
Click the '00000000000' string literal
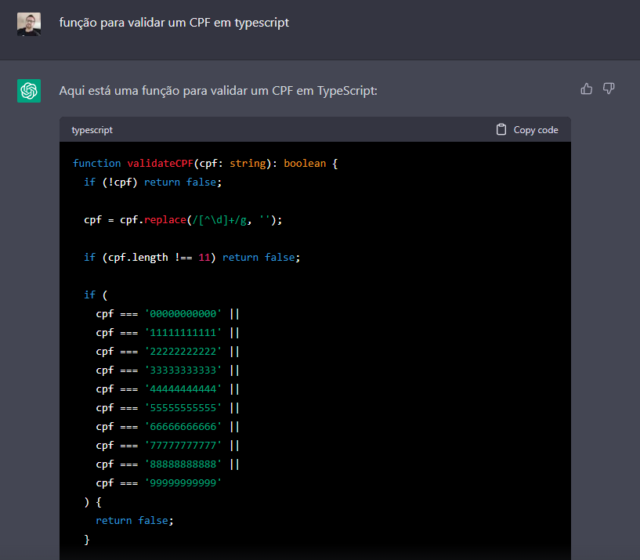point(183,314)
